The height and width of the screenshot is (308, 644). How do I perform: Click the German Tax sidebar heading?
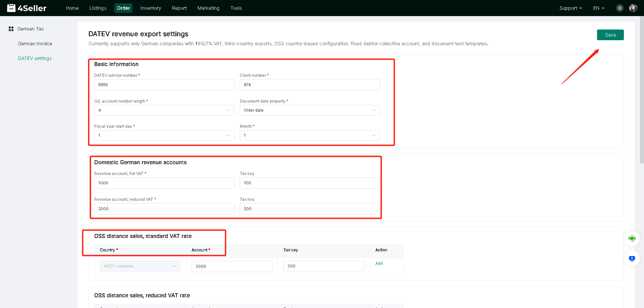(x=31, y=29)
